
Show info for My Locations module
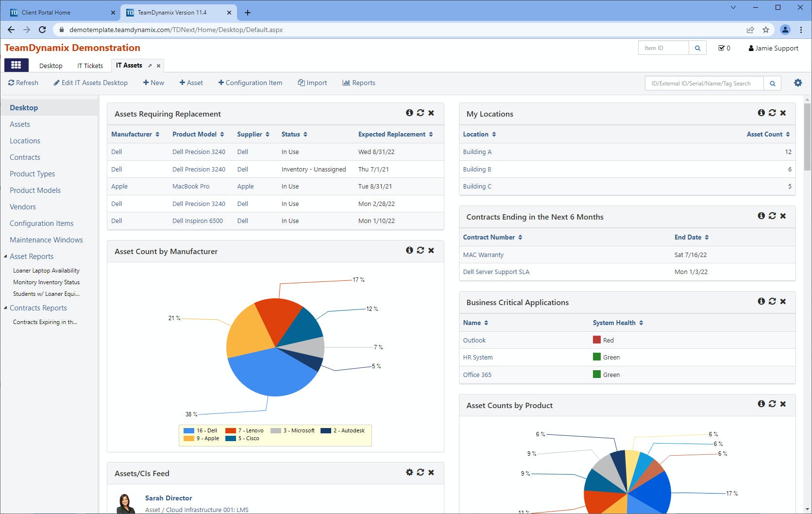pos(761,113)
